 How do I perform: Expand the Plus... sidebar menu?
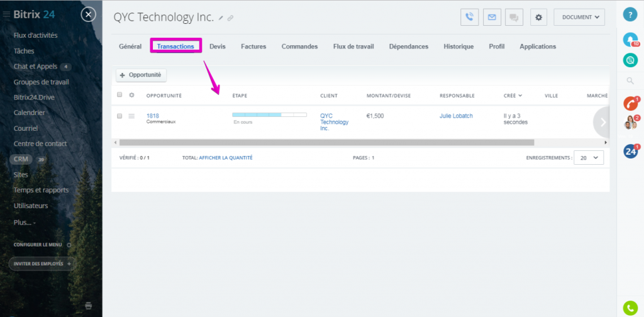[25, 222]
